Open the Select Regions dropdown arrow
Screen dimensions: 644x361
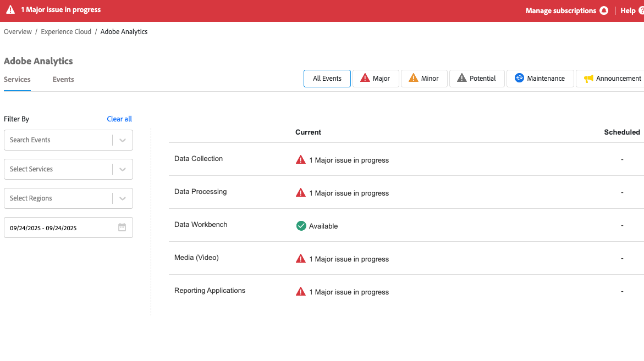123,198
